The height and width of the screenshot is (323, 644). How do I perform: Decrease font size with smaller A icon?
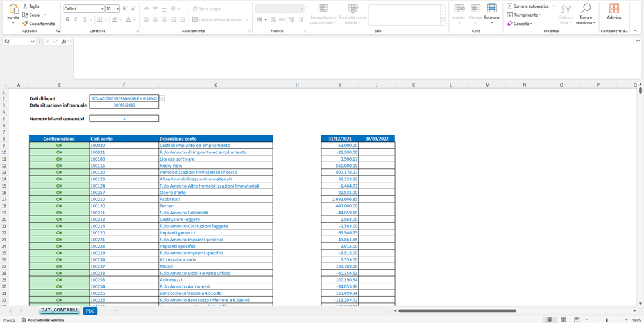pyautogui.click(x=133, y=8)
